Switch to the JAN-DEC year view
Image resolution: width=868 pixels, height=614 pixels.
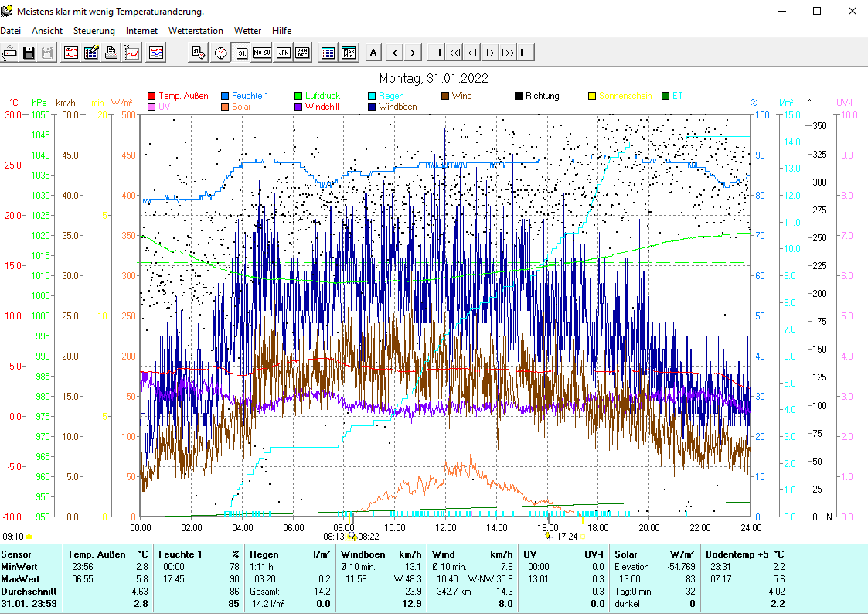302,53
